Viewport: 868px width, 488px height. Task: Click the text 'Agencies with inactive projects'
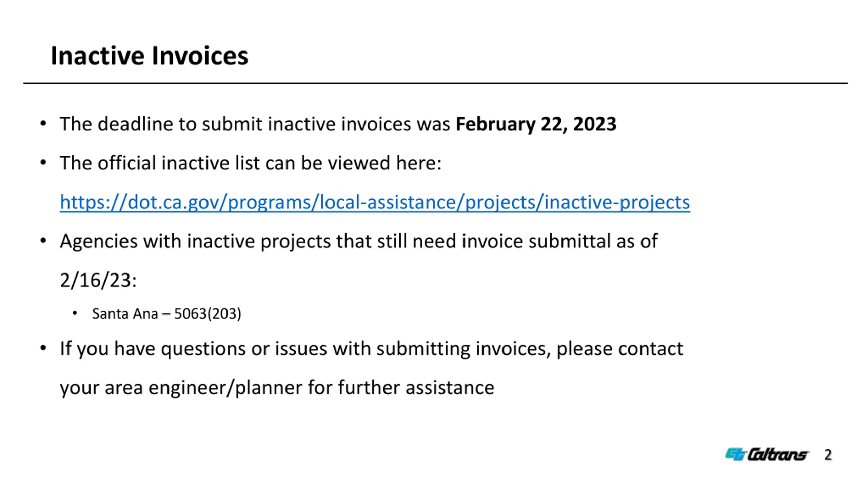[195, 241]
